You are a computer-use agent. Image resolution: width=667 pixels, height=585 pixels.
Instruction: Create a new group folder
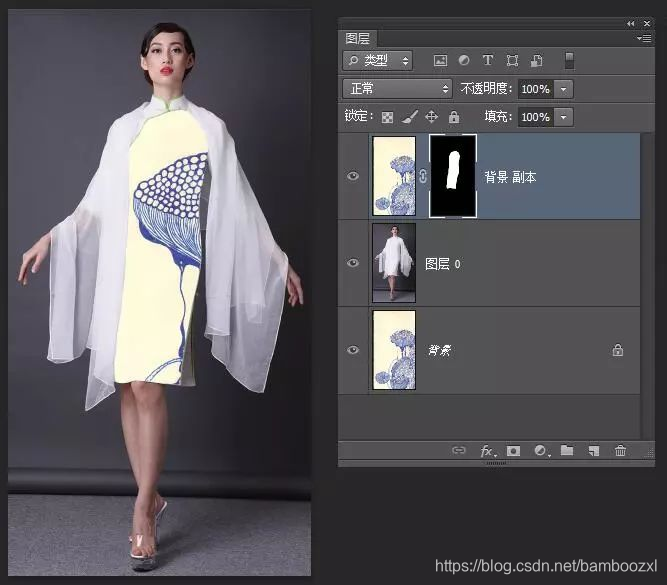pos(567,450)
